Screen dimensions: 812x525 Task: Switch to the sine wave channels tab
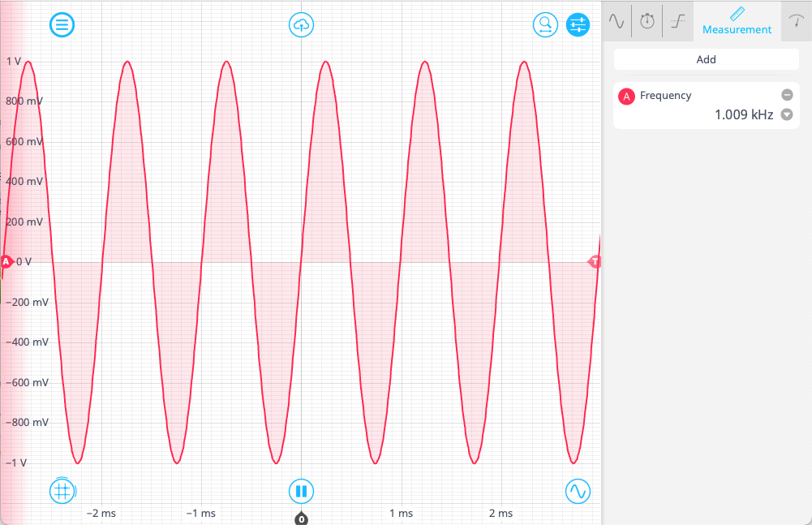click(617, 22)
